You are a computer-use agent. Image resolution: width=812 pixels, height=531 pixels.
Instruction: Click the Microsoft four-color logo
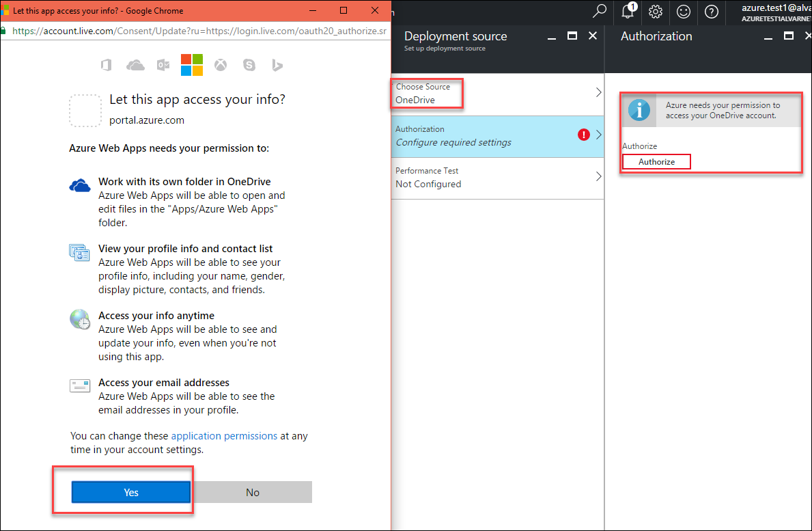pyautogui.click(x=192, y=65)
